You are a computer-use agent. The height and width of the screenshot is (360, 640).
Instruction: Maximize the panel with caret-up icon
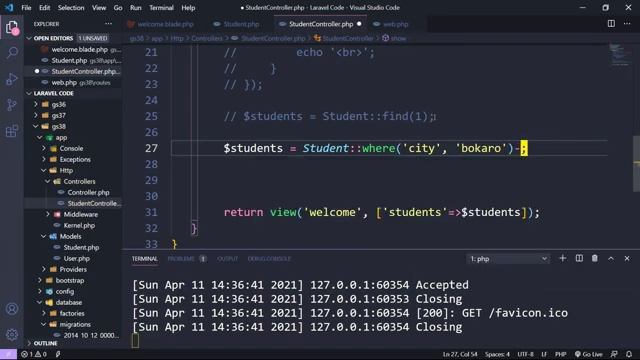point(611,258)
